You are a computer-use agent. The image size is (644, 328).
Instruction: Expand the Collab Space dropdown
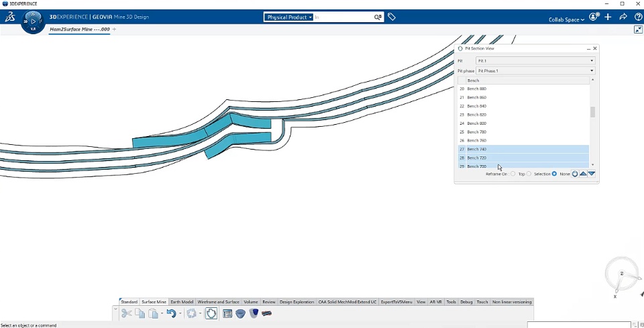566,19
